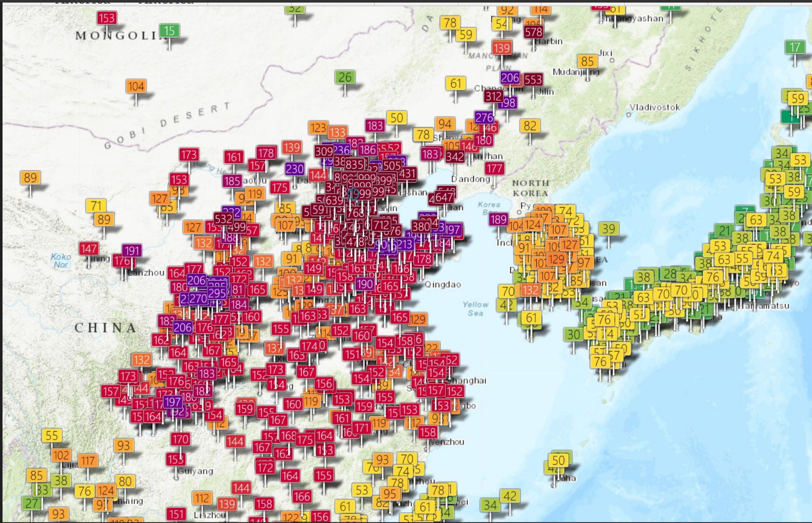Open the red 170 marker
This screenshot has height=523, width=812.
180,439
